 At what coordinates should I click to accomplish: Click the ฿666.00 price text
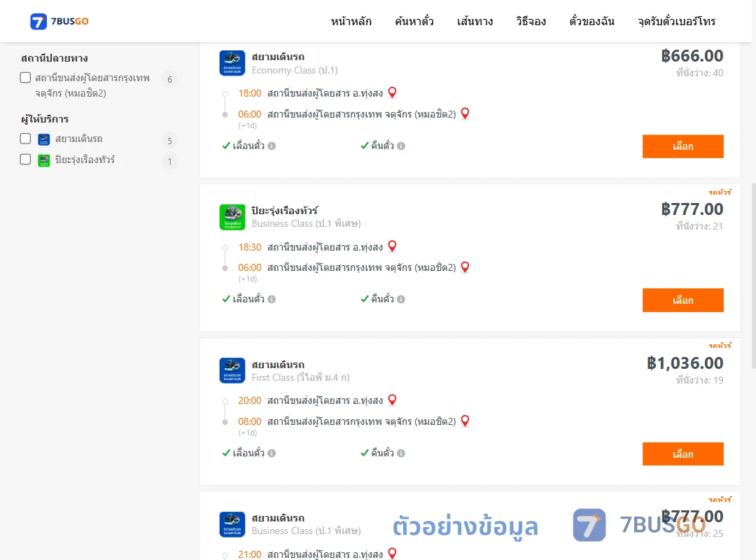point(692,56)
